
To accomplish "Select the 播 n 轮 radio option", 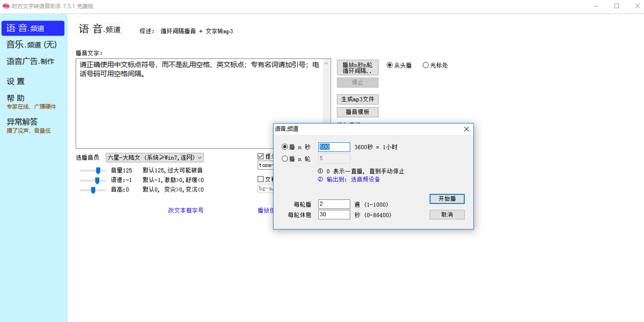I will pyautogui.click(x=285, y=159).
